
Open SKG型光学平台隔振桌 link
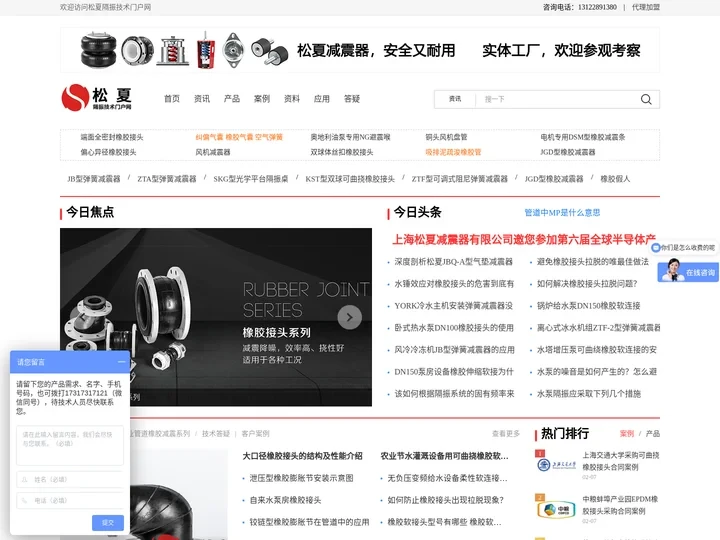pos(251,179)
